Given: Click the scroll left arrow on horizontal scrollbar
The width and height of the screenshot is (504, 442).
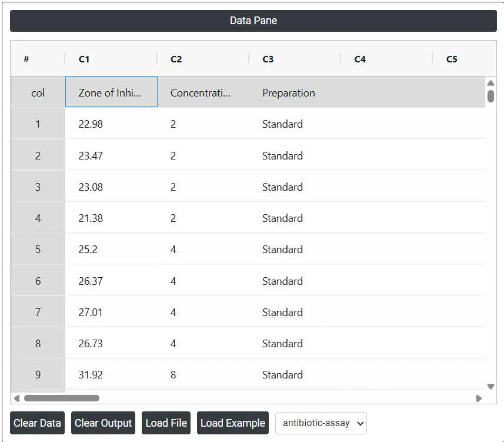Looking at the screenshot, I should [x=16, y=398].
